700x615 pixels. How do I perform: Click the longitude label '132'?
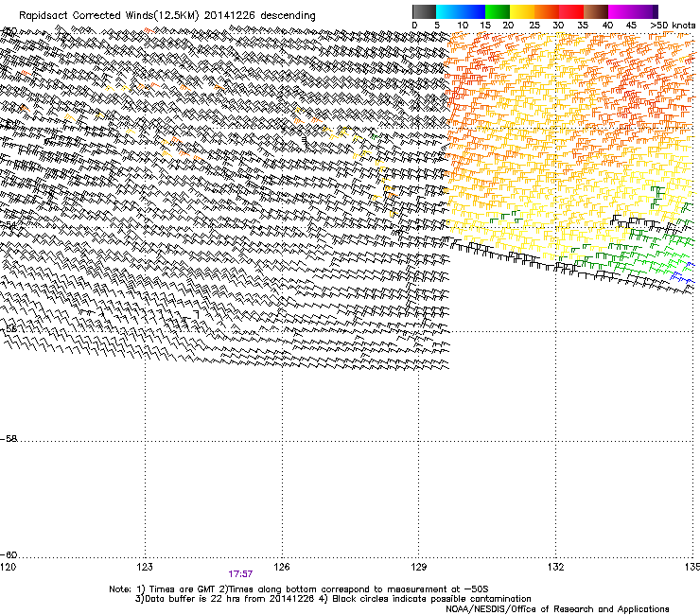pyautogui.click(x=555, y=567)
